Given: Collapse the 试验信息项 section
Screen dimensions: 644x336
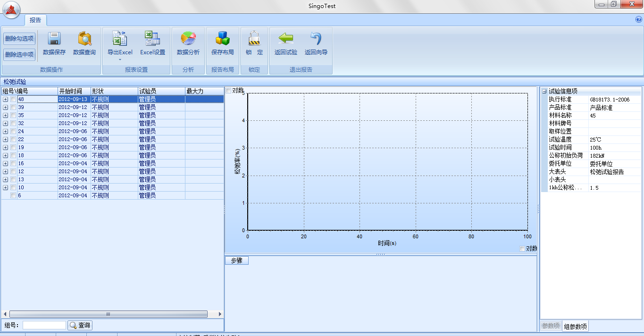Looking at the screenshot, I should coord(544,91).
